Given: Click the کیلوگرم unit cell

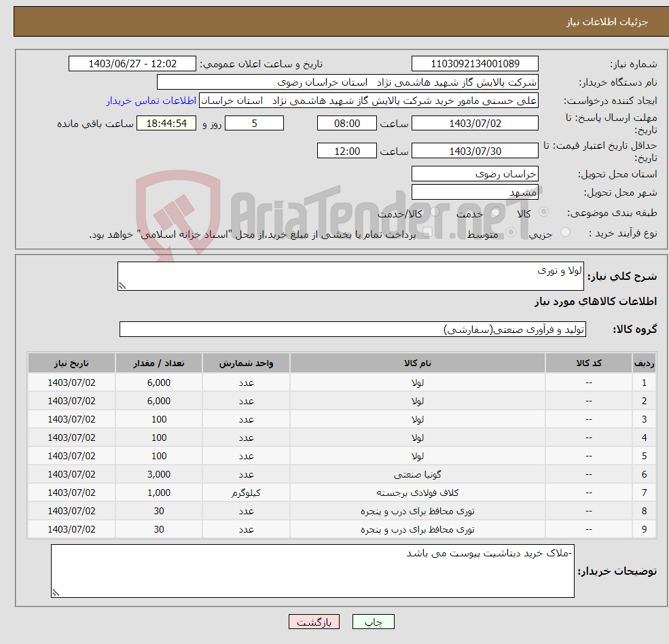Looking at the screenshot, I should (x=246, y=493).
